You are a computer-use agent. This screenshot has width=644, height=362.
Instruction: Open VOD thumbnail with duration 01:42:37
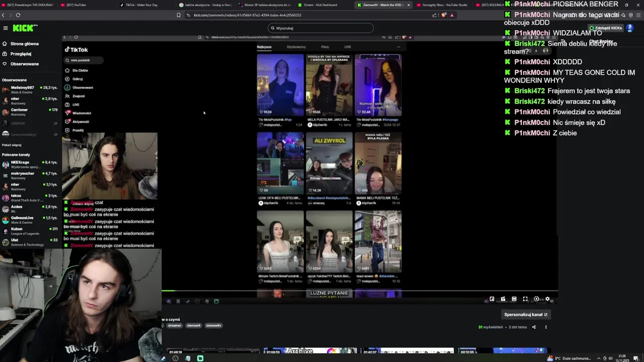tap(407, 351)
